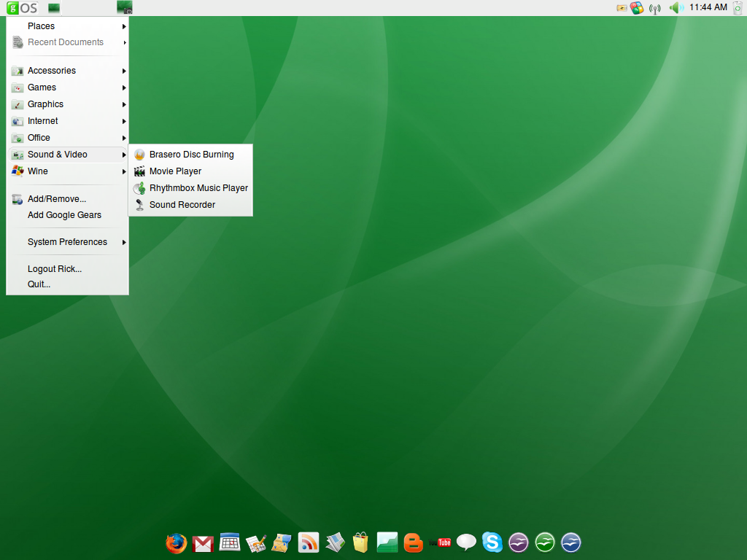Open the orange RSS feed dock icon

coord(309,542)
